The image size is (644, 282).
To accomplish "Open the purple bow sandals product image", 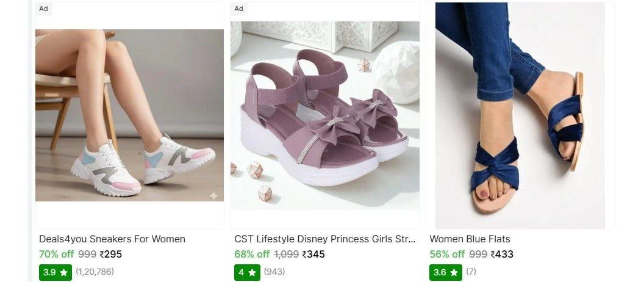I will pos(324,116).
